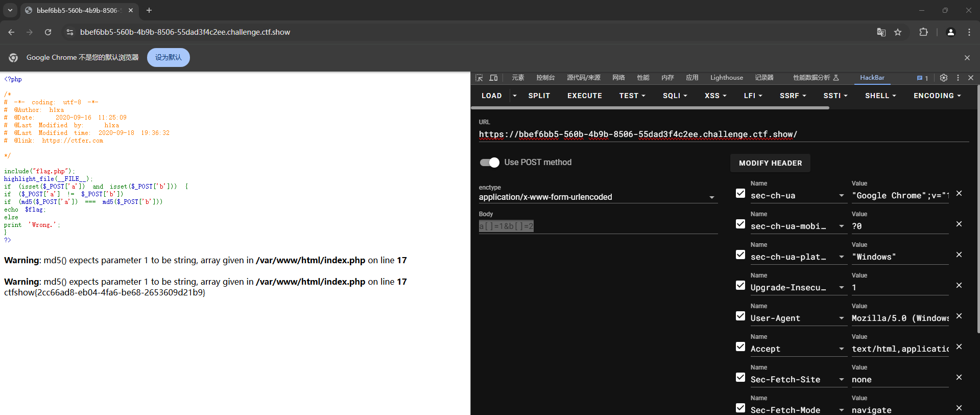Viewport: 980px width, 415px height.
Task: Open a new browser tab
Action: 149,10
